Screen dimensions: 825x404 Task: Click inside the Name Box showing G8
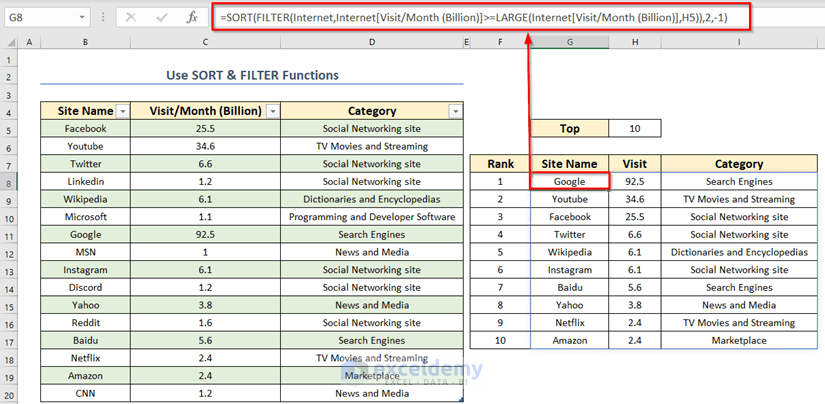click(41, 17)
